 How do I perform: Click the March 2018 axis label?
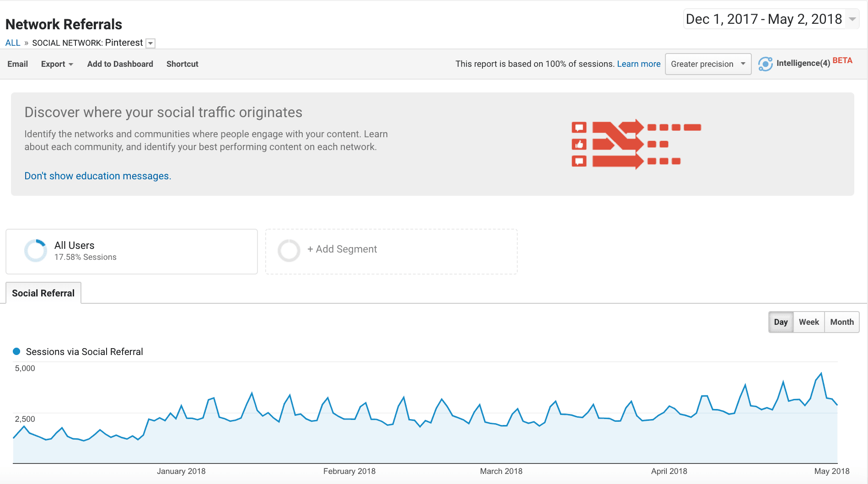coord(501,471)
